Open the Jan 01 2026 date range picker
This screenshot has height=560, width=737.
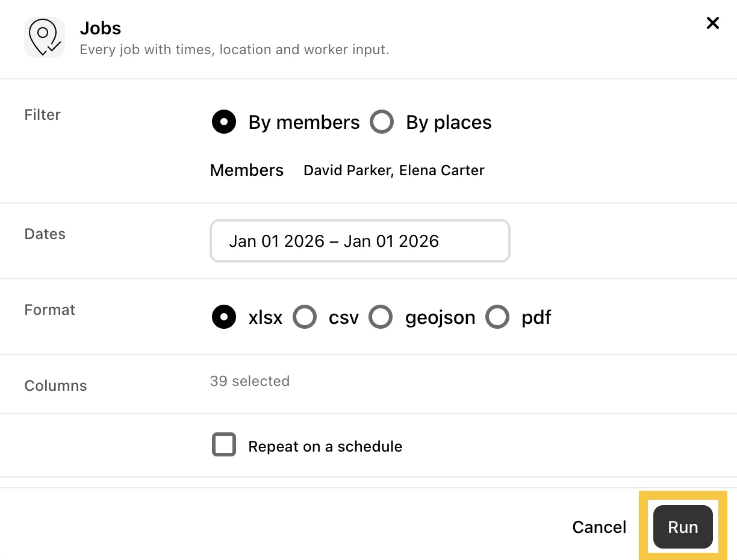point(360,241)
